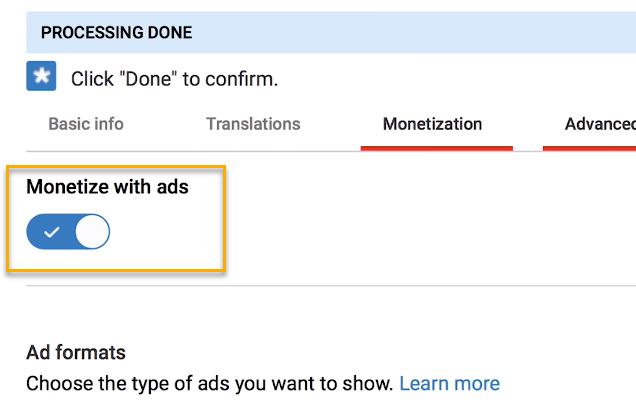Image resolution: width=636 pixels, height=412 pixels.
Task: Open the Basic info tab
Action: click(x=86, y=124)
